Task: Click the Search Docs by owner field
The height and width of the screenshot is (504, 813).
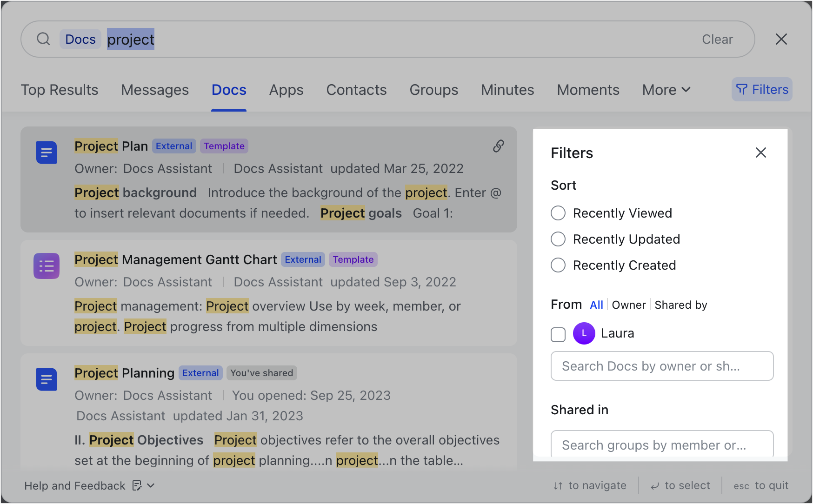Action: (x=661, y=366)
